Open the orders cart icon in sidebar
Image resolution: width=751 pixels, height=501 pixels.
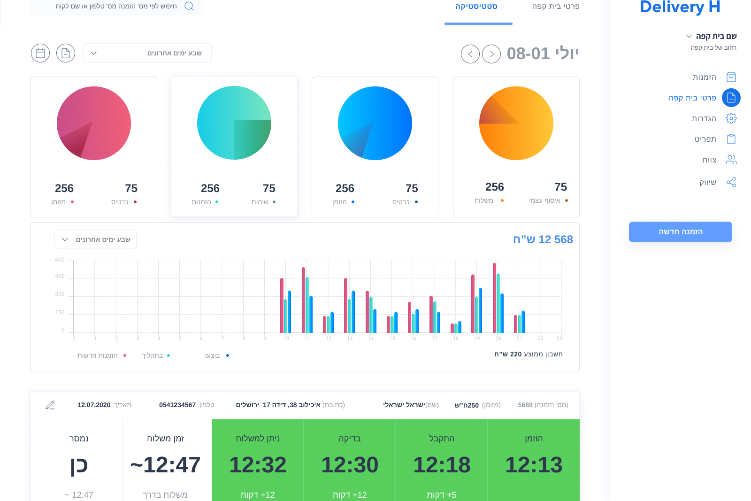click(x=731, y=77)
